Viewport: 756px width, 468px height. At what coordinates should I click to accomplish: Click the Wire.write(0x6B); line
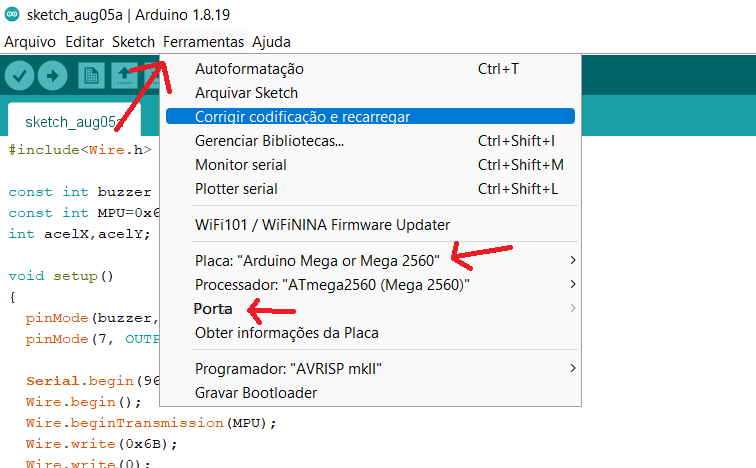(x=102, y=444)
